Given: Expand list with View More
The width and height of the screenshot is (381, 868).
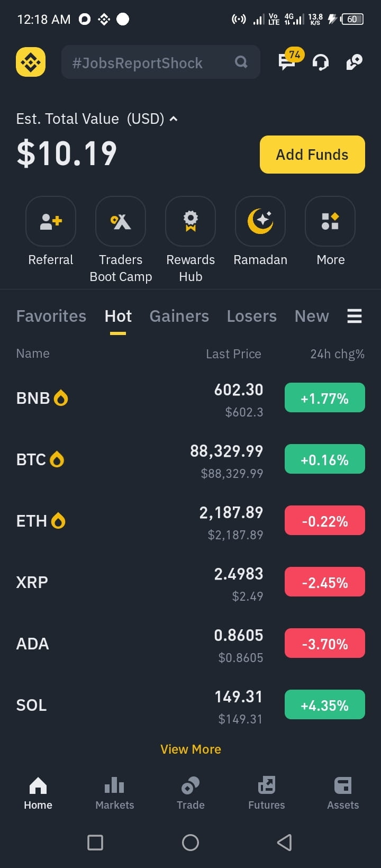Looking at the screenshot, I should [190, 749].
